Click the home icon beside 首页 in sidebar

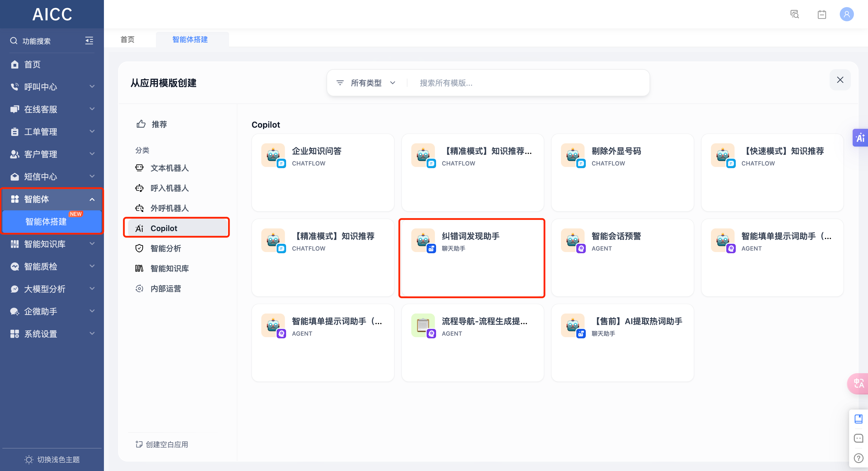tap(14, 64)
